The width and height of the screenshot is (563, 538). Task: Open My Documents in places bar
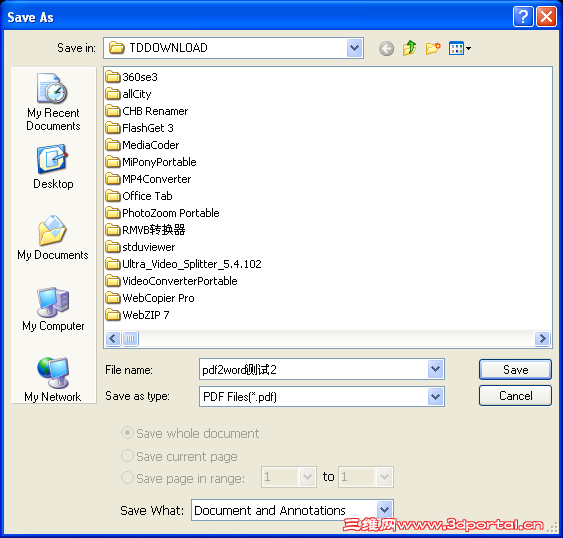click(53, 237)
